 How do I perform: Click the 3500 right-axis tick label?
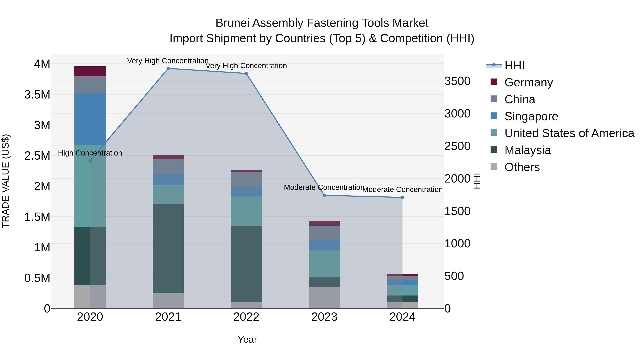point(457,81)
